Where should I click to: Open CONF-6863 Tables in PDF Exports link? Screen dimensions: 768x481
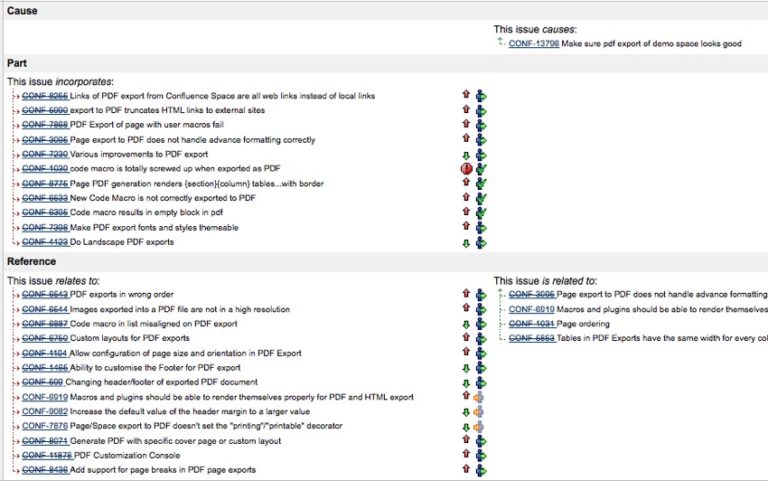click(531, 338)
